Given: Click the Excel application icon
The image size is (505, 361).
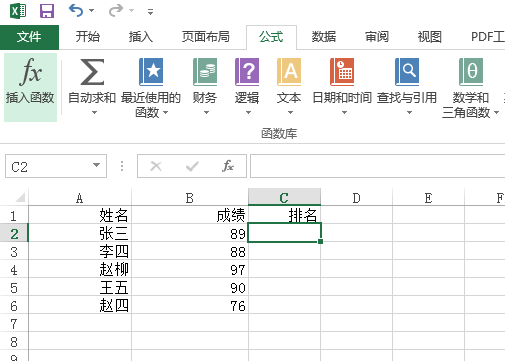Looking at the screenshot, I should (x=18, y=11).
